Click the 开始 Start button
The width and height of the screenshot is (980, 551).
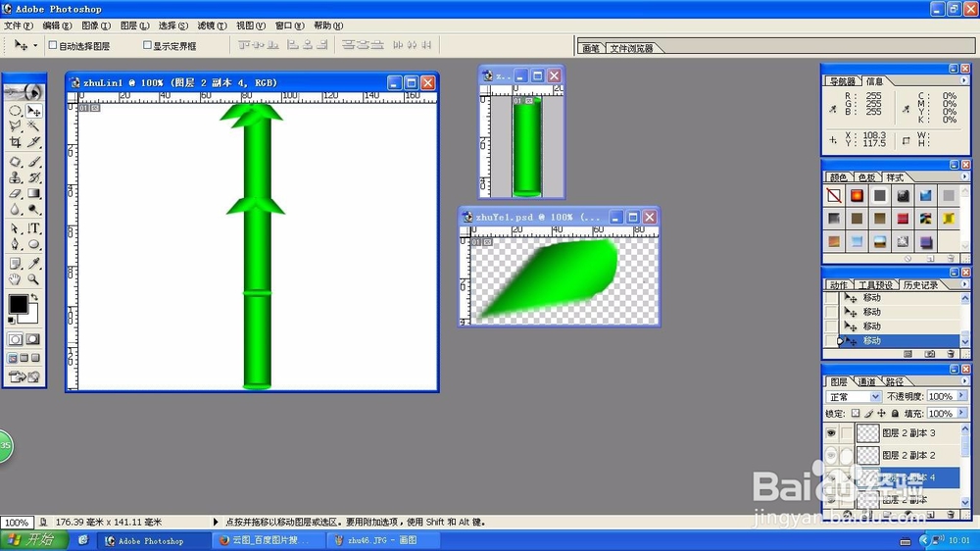point(33,540)
